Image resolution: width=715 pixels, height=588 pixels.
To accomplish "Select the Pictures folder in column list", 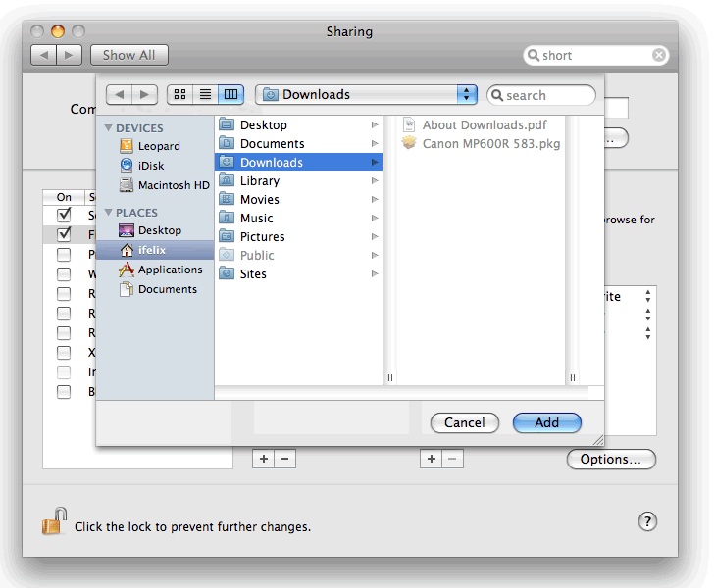I will coord(262,237).
